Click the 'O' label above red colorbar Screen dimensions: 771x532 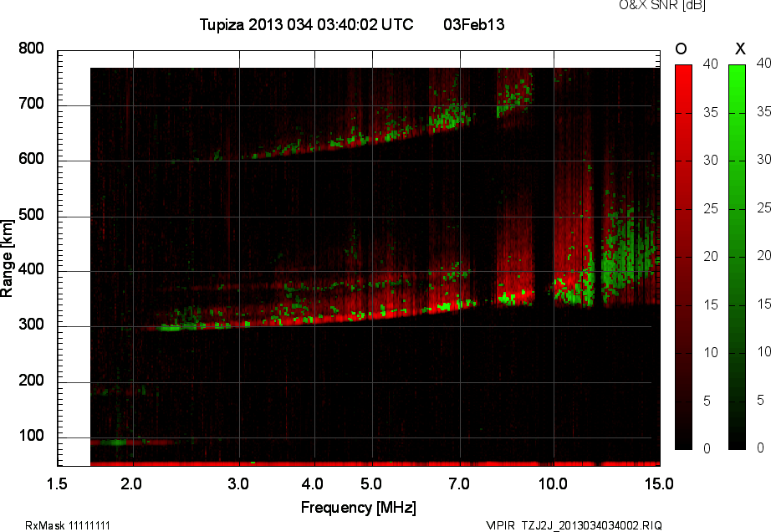(681, 49)
